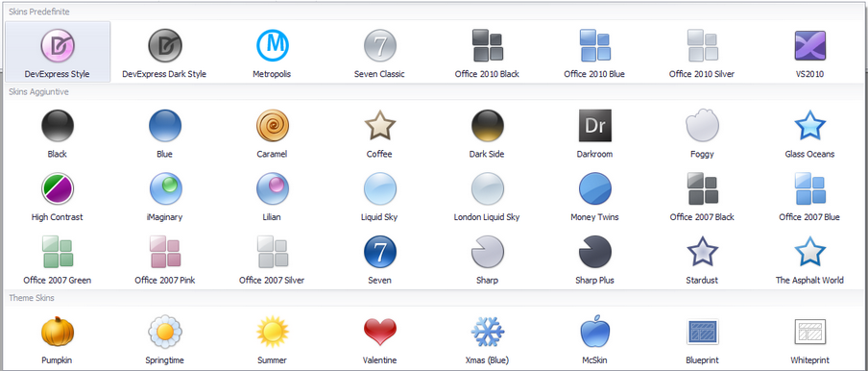The height and width of the screenshot is (371, 868).
Task: Select the Office 2007 Pink skin
Action: point(164,260)
